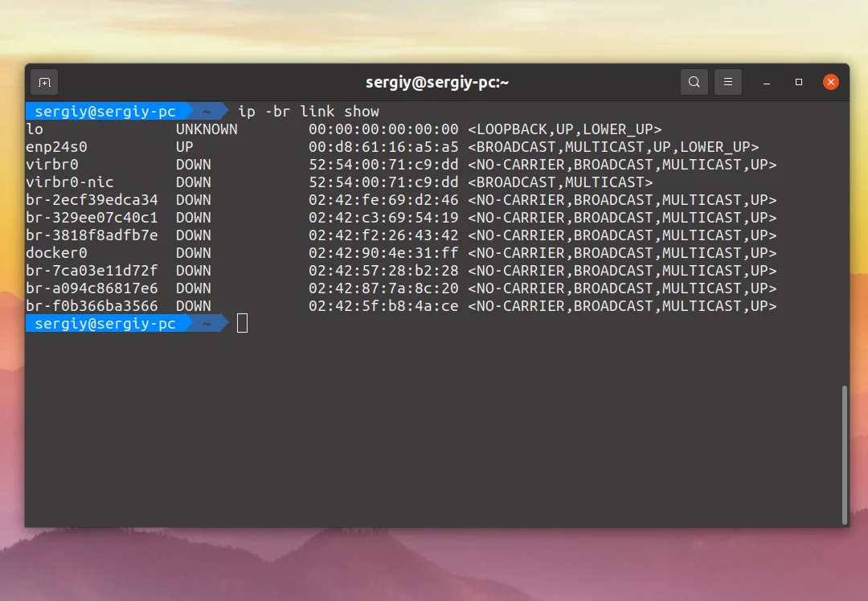Click the first sergiy@sergiy-pc prompt segment
Image resolution: width=868 pixels, height=601 pixels.
(x=105, y=111)
